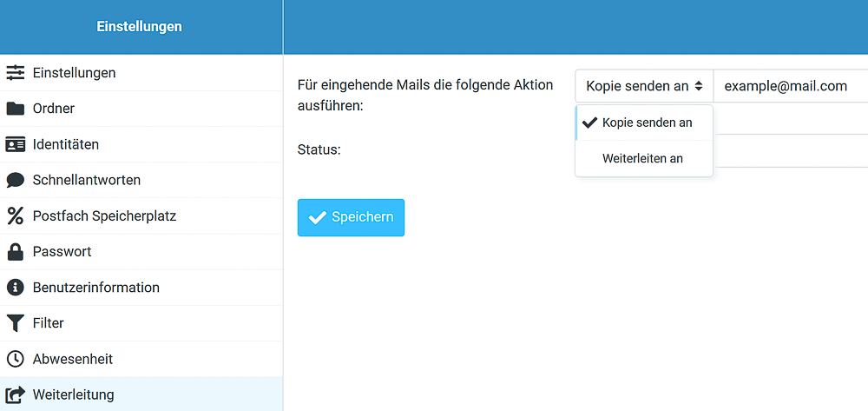Click the funnel icon for Filter
The width and height of the screenshot is (868, 411).
(x=16, y=323)
